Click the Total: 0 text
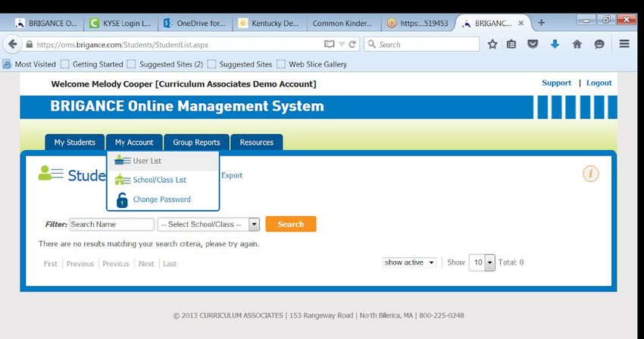Screen dimensions: 644x339 (511, 262)
